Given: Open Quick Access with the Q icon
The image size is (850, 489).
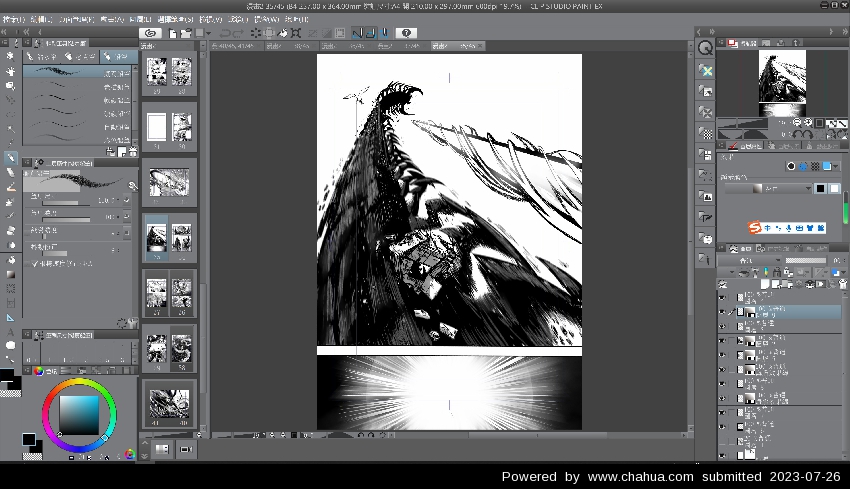Looking at the screenshot, I should click(705, 48).
